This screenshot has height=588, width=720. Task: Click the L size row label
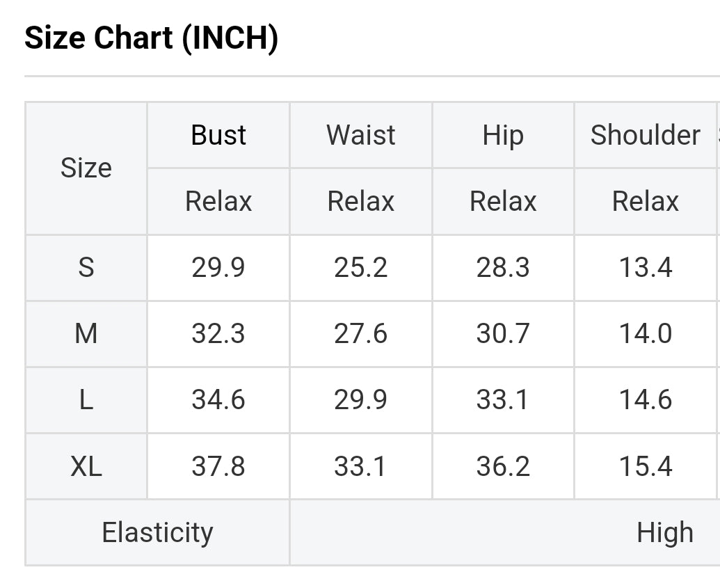coord(86,400)
